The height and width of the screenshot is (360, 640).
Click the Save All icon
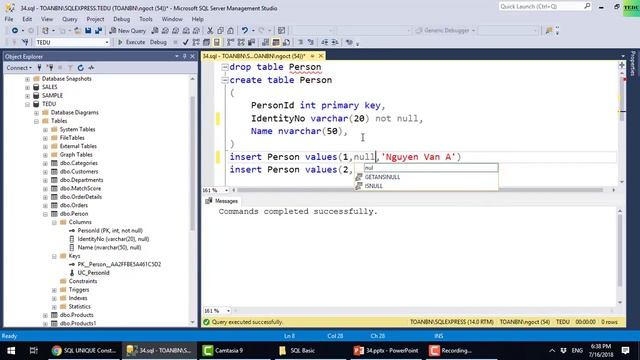click(98, 31)
